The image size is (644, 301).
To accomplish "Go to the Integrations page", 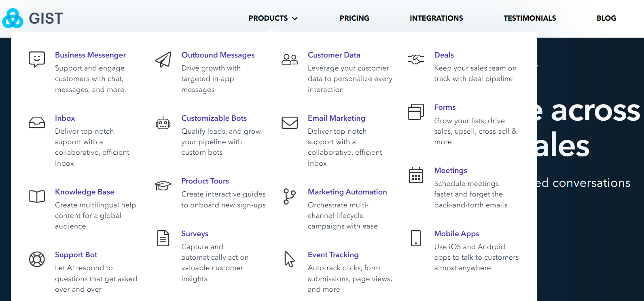I will (x=436, y=18).
